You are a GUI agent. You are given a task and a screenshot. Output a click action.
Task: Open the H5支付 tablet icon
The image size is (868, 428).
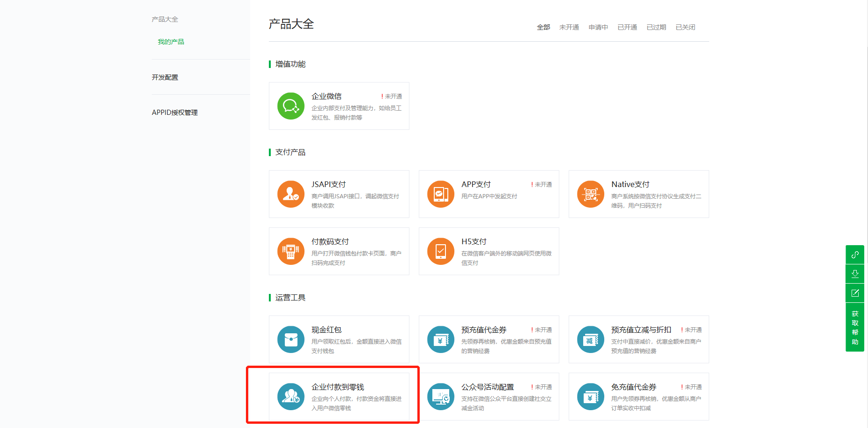click(x=441, y=251)
